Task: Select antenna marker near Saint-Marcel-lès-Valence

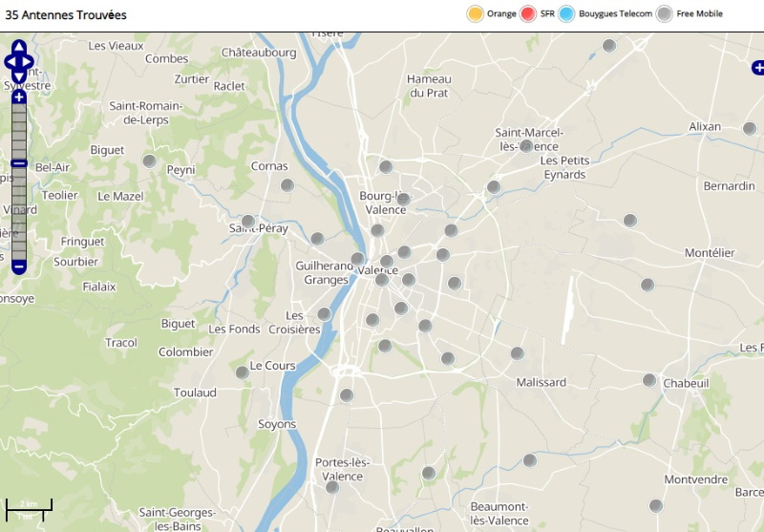Action: coord(526,146)
